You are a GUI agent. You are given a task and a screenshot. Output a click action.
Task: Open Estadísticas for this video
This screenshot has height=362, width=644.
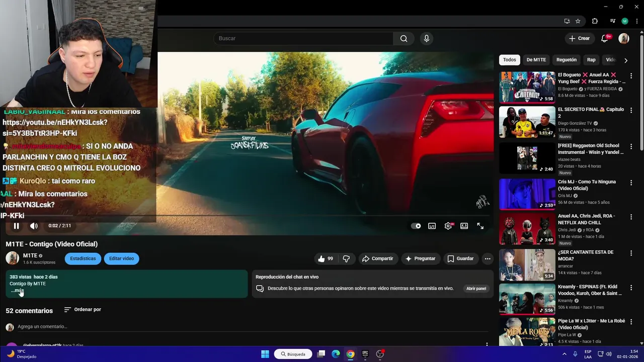[83, 259]
